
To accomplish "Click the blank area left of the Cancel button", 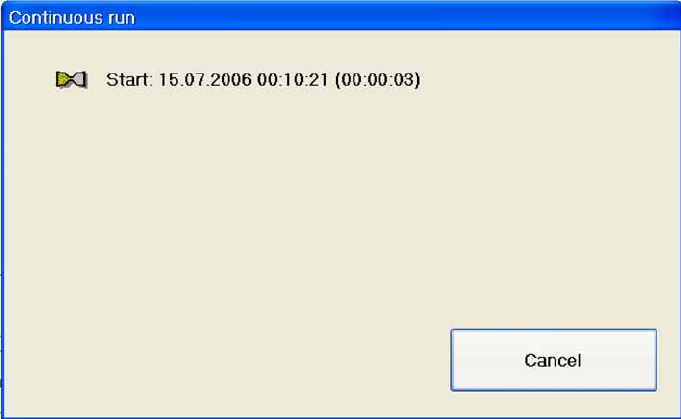I will (226, 360).
